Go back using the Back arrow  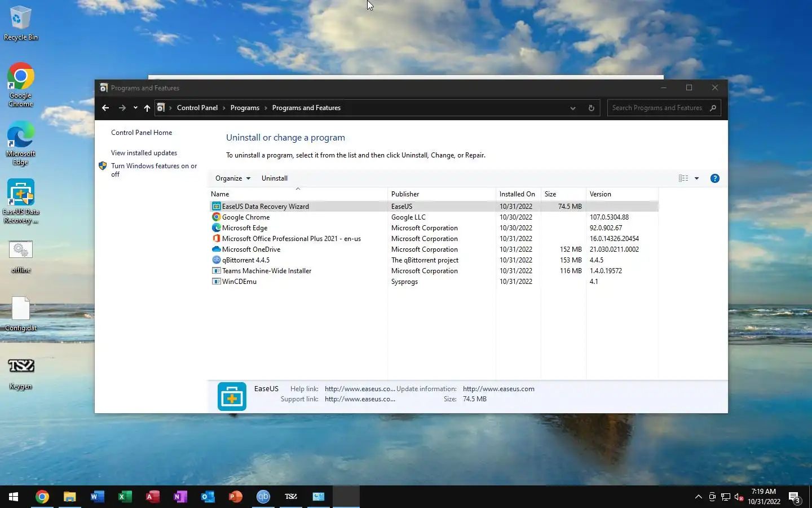point(105,108)
